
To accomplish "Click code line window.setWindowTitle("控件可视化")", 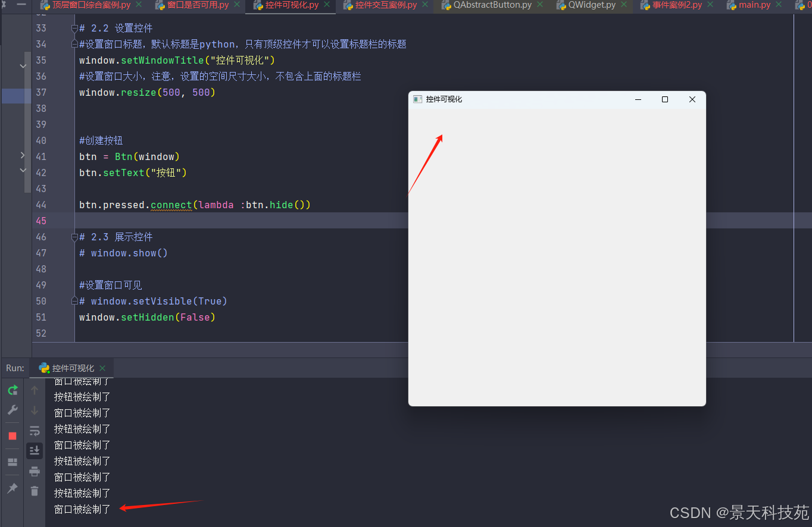I will coord(177,60).
